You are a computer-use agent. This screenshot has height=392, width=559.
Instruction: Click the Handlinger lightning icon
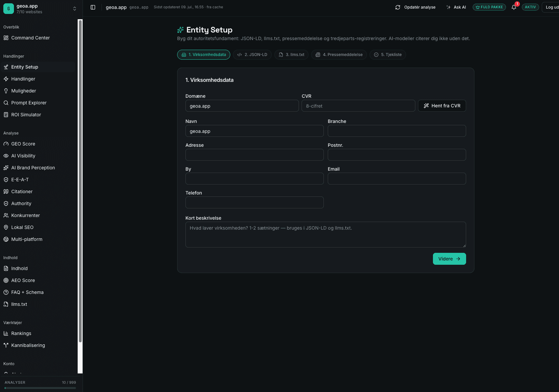tap(6, 79)
